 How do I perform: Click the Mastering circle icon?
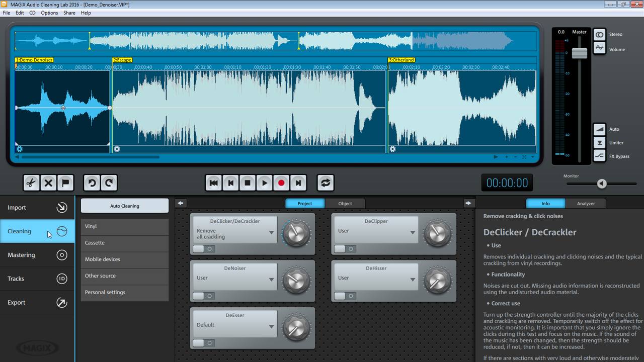tap(62, 255)
